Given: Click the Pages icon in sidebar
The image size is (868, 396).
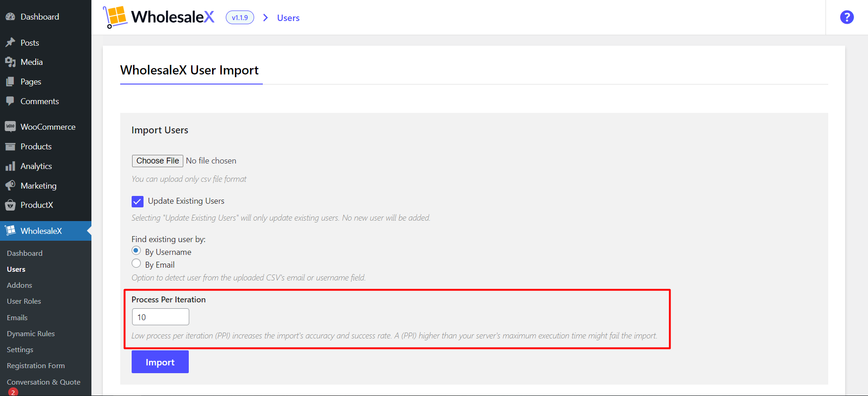Looking at the screenshot, I should 10,82.
